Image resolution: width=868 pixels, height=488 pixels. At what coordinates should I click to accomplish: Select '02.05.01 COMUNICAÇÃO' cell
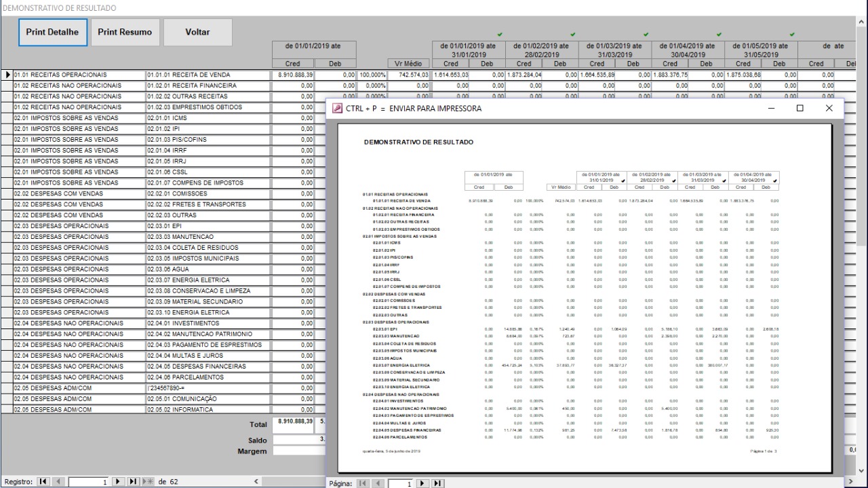point(208,398)
